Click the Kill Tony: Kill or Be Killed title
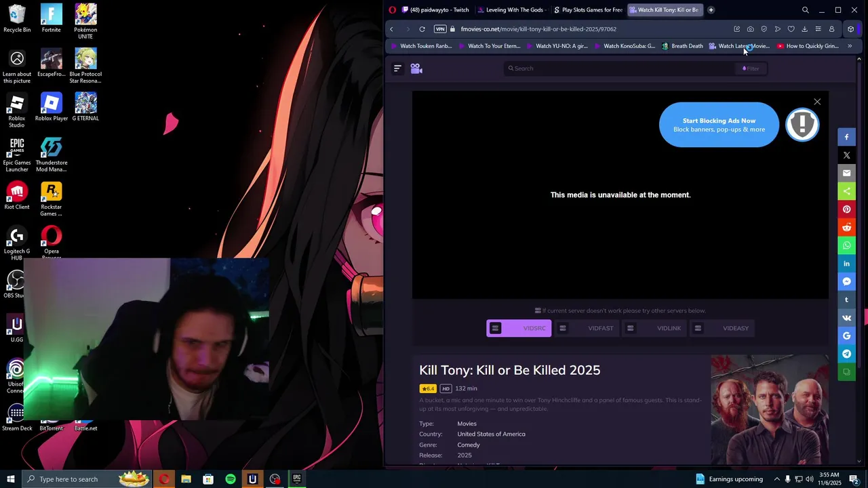The height and width of the screenshot is (488, 868). pyautogui.click(x=509, y=370)
